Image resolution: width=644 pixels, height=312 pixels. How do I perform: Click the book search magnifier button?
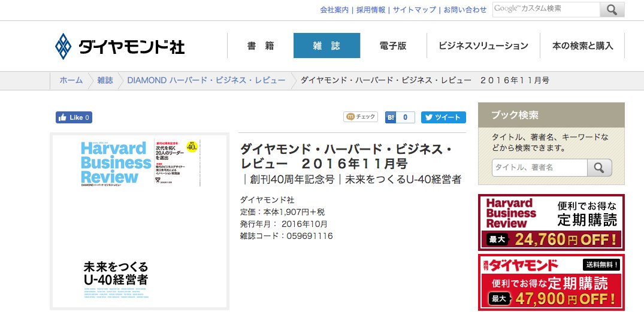[600, 168]
